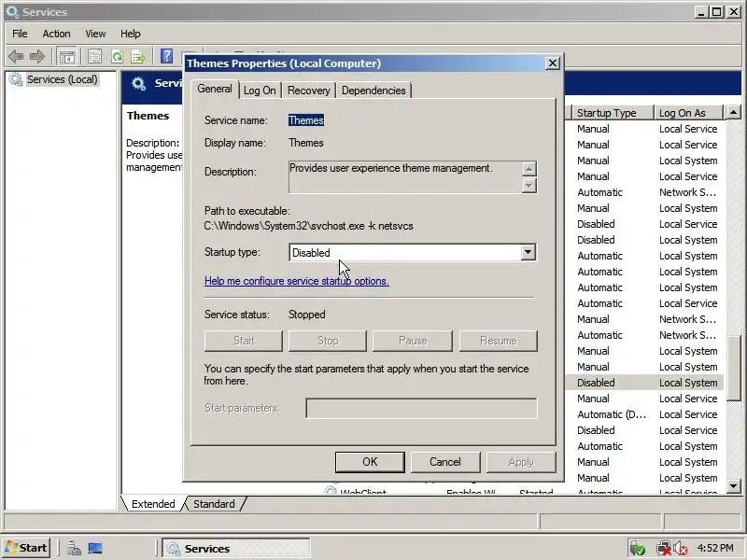Launch Server Manager from the quick launch
Image resolution: width=747 pixels, height=560 pixels.
point(74,549)
